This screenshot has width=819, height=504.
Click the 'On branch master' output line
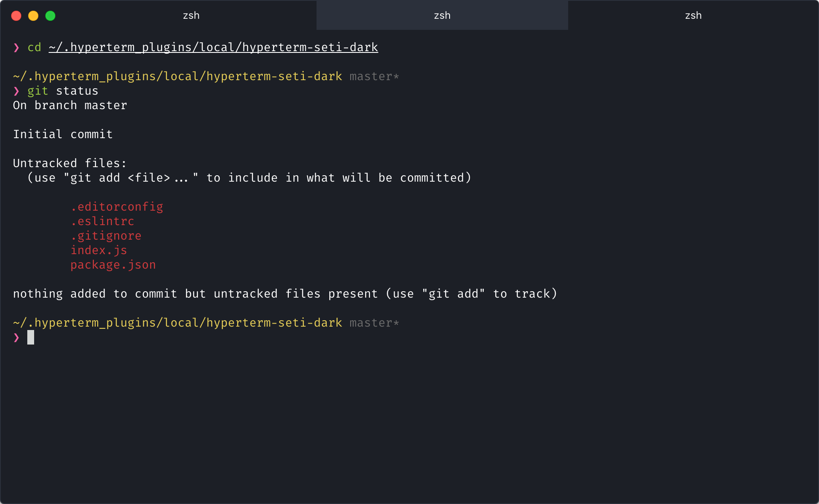tap(70, 105)
